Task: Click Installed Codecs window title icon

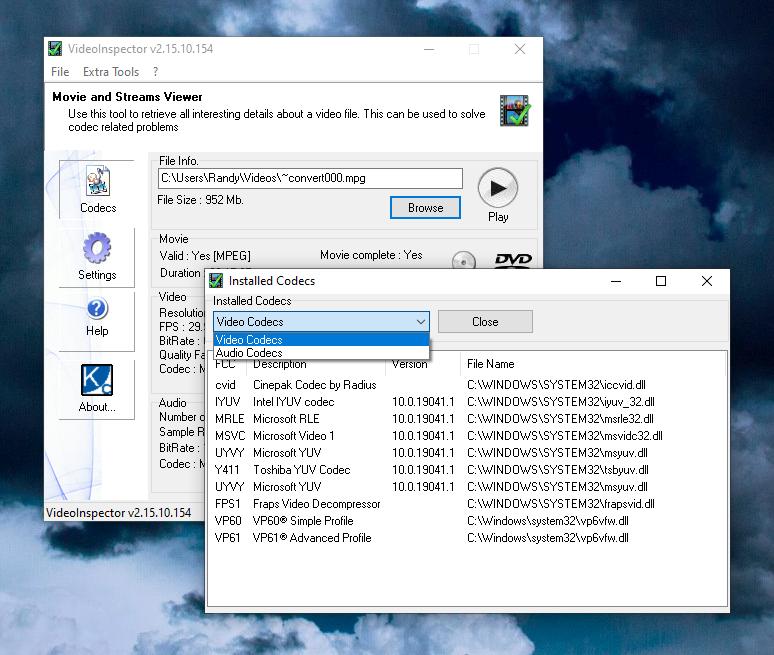Action: pos(216,281)
